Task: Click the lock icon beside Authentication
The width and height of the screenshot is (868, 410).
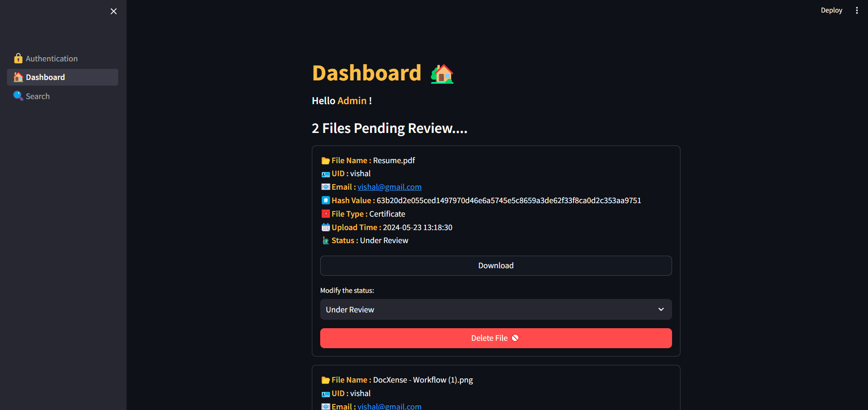Action: [18, 58]
